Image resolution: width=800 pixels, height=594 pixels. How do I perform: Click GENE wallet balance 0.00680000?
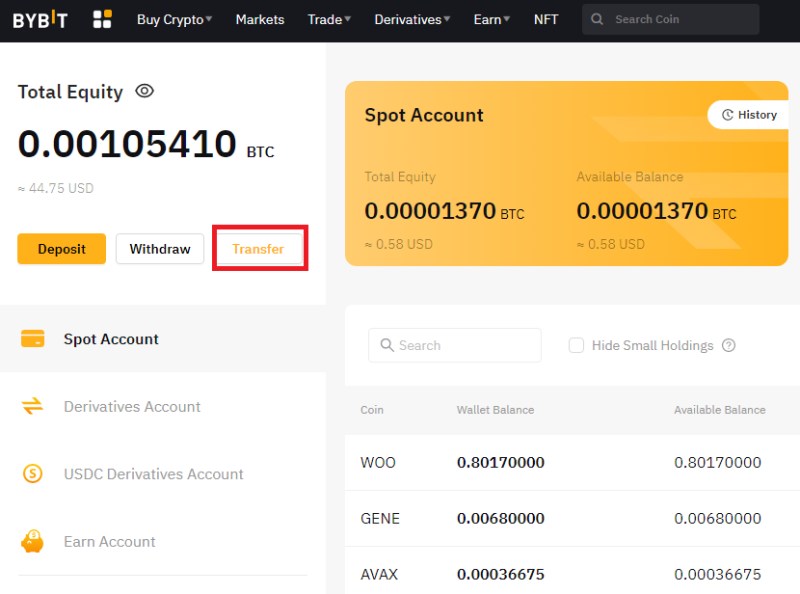pyautogui.click(x=501, y=518)
